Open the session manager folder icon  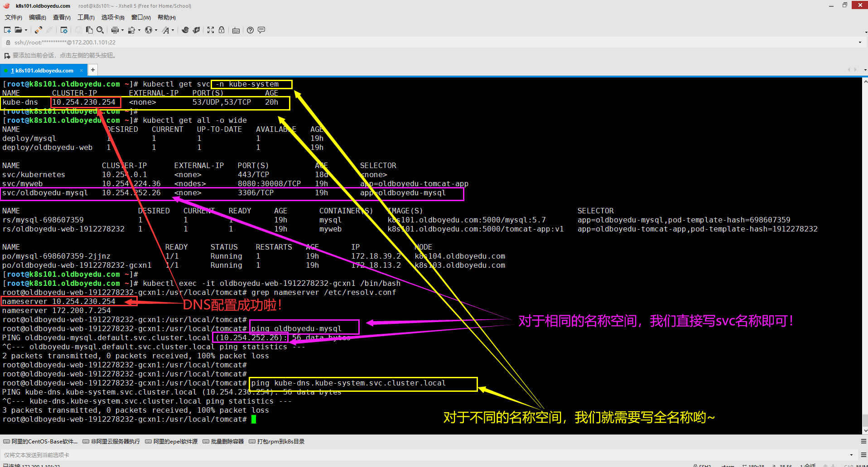(x=19, y=30)
